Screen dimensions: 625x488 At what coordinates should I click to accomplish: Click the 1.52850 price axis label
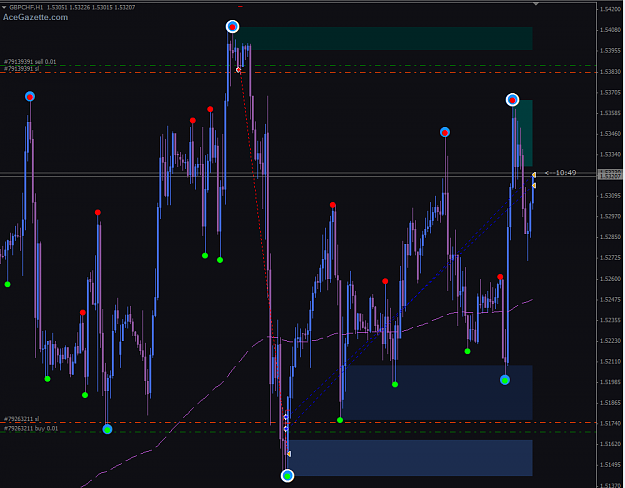tap(610, 237)
